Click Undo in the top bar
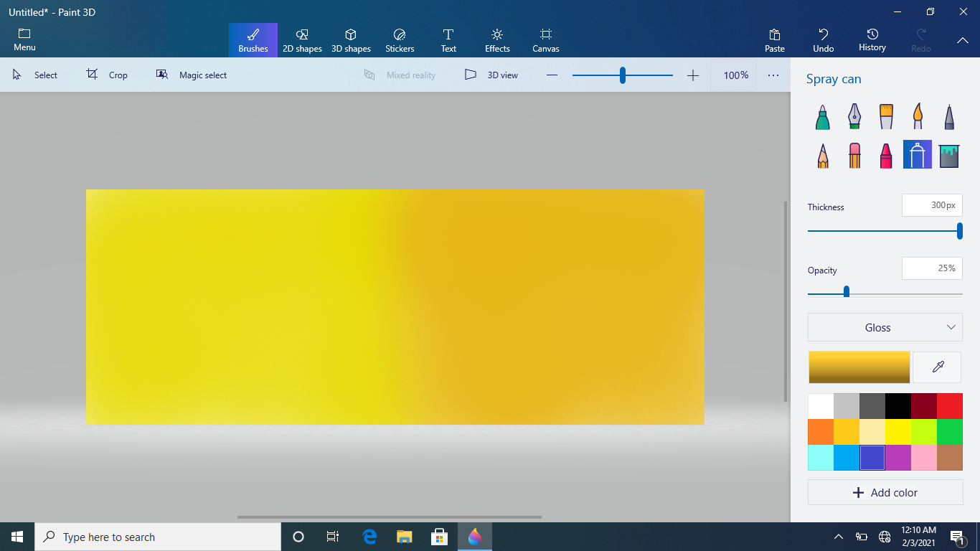The height and width of the screenshot is (551, 980). [x=823, y=40]
